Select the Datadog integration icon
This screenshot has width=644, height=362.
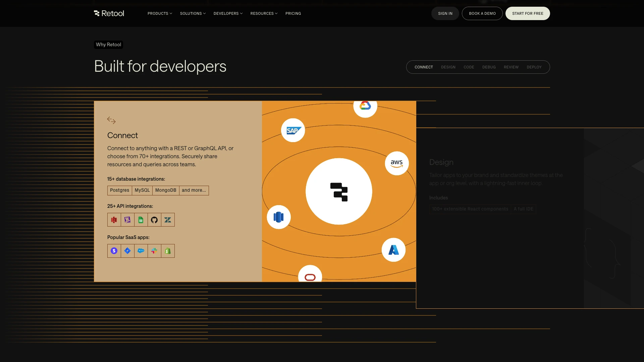[127, 220]
